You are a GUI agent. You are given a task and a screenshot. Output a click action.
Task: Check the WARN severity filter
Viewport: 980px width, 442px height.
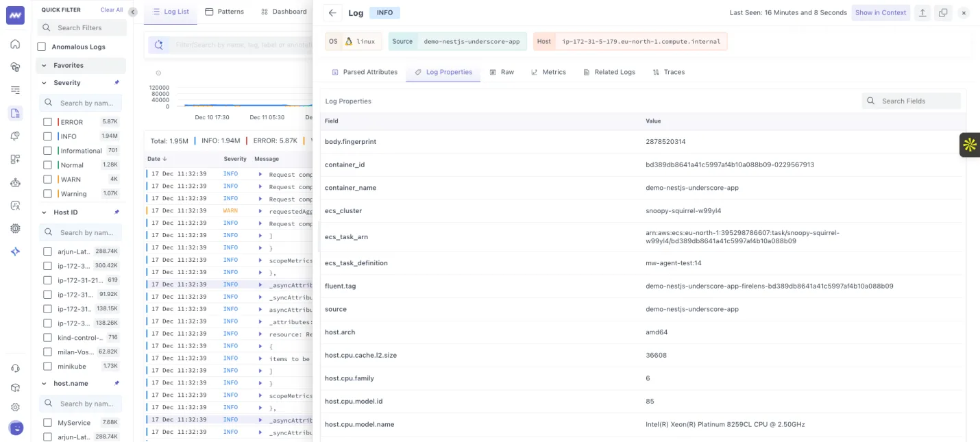click(x=47, y=180)
